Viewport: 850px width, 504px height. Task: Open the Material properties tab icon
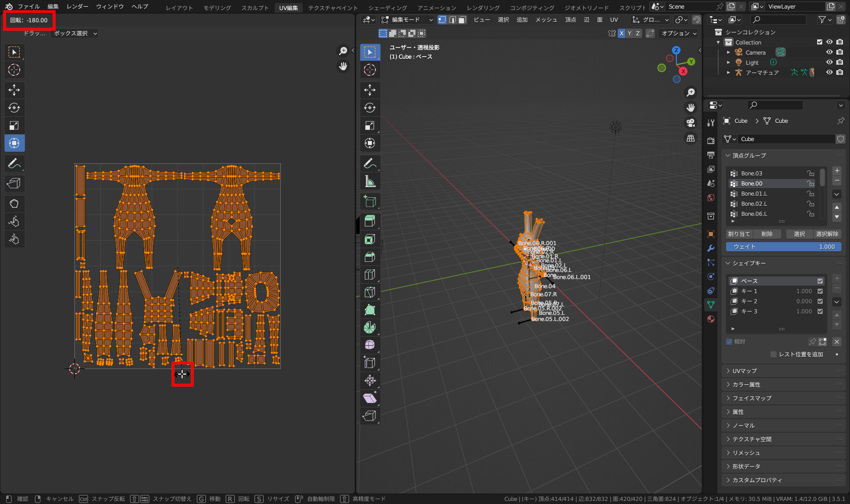pyautogui.click(x=711, y=319)
